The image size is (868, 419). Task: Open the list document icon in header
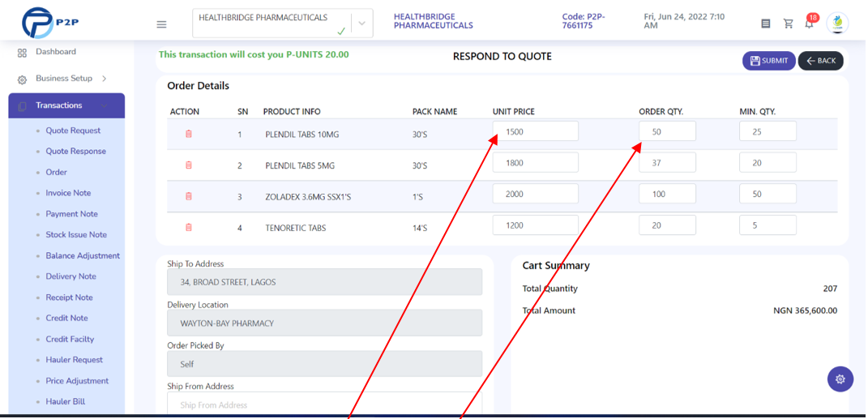766,24
